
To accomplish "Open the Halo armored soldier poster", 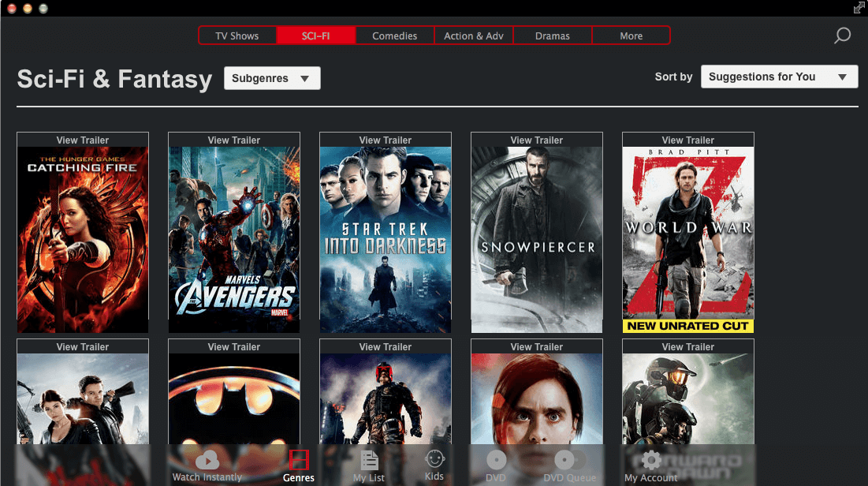I will [x=688, y=398].
